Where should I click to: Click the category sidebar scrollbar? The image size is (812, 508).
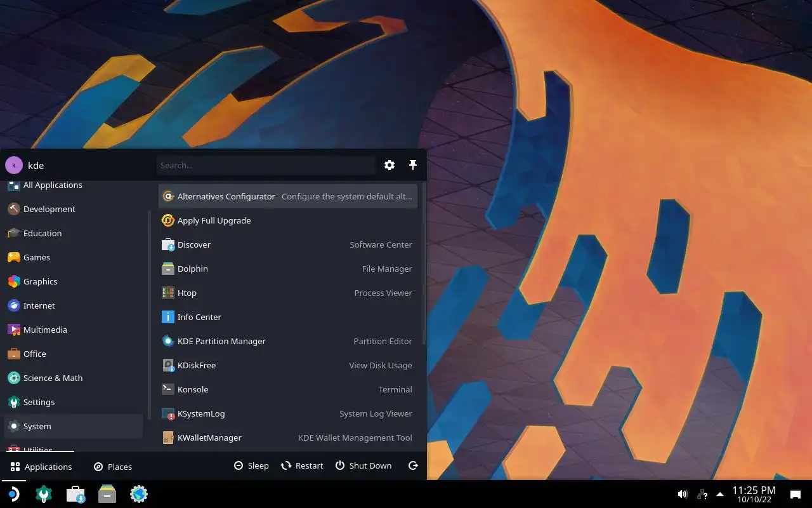(149, 316)
